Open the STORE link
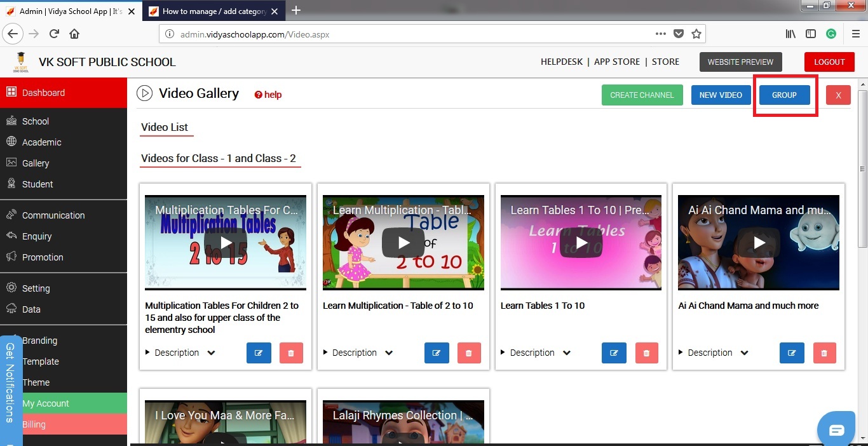Image resolution: width=868 pixels, height=446 pixels. point(665,62)
